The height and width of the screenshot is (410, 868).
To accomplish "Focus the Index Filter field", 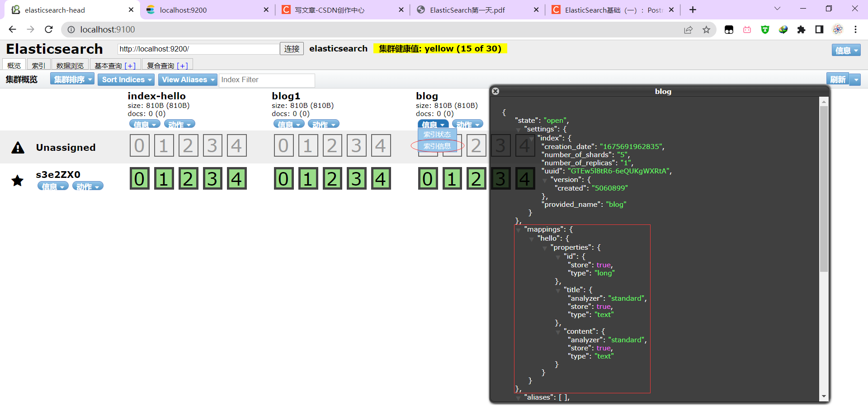I will (267, 80).
